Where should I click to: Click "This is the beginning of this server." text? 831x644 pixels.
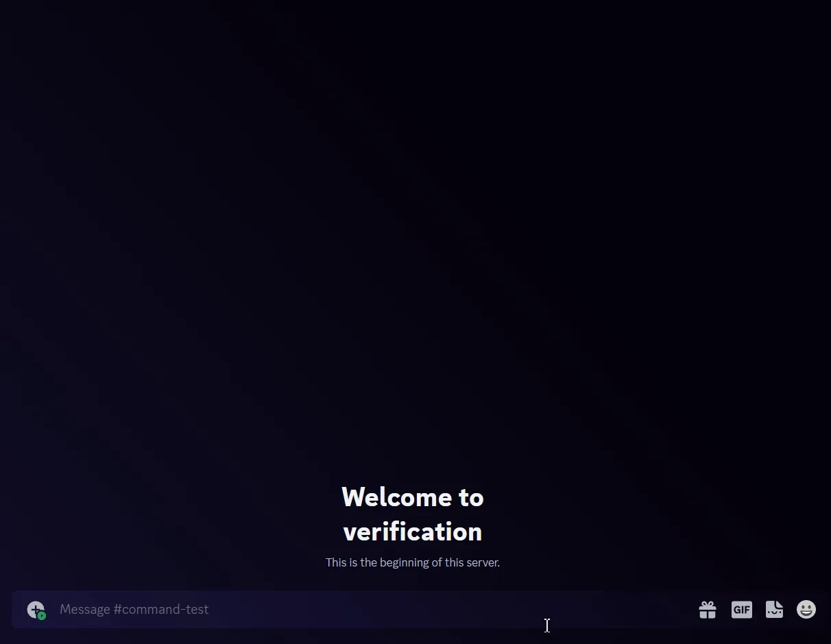point(413,562)
